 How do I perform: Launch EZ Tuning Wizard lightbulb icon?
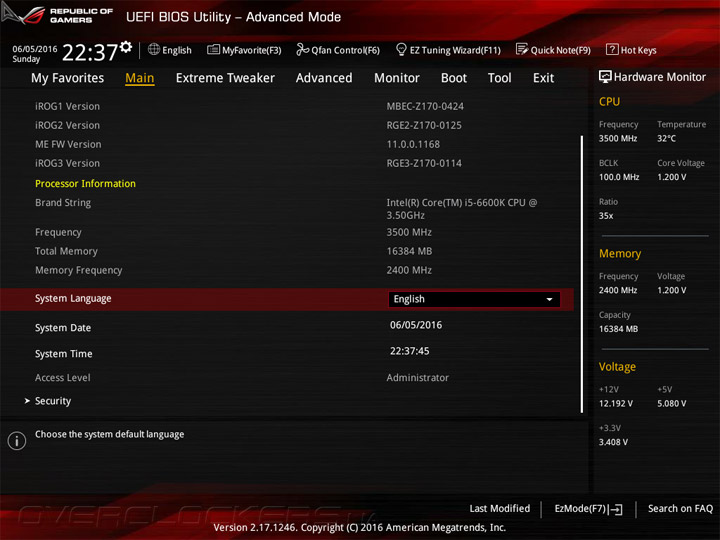[401, 49]
